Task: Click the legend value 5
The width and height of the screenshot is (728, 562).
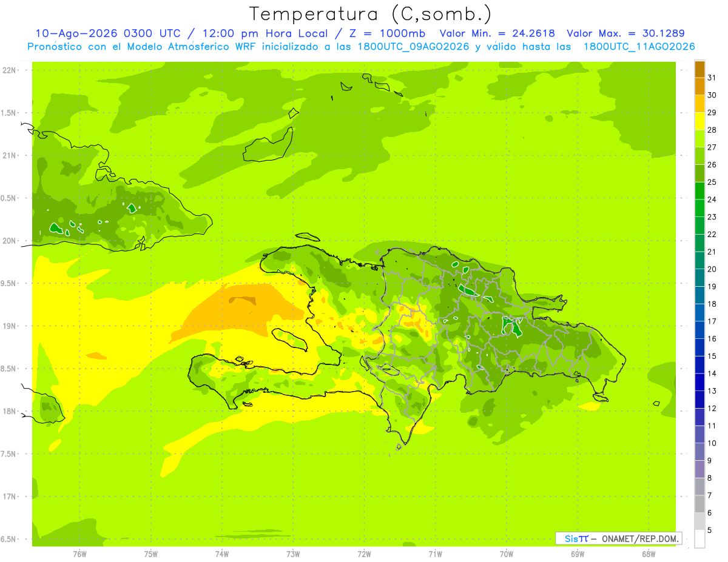Action: tap(710, 530)
